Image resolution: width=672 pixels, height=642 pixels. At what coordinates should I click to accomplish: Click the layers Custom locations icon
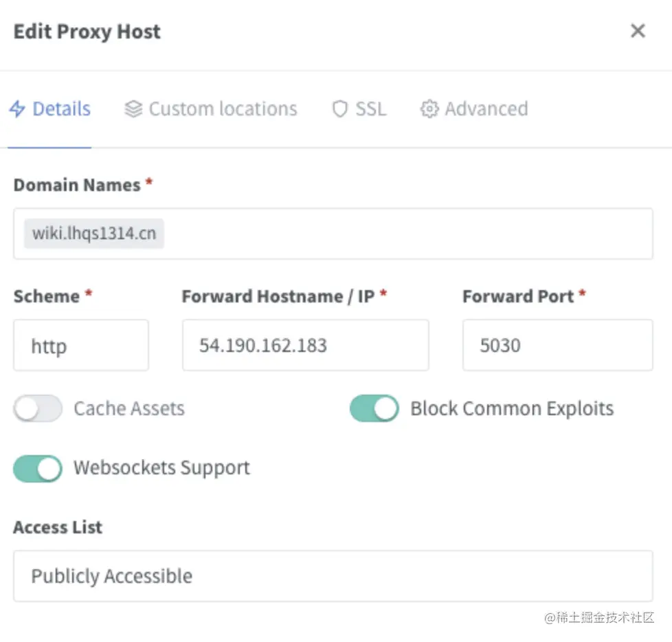click(x=133, y=109)
